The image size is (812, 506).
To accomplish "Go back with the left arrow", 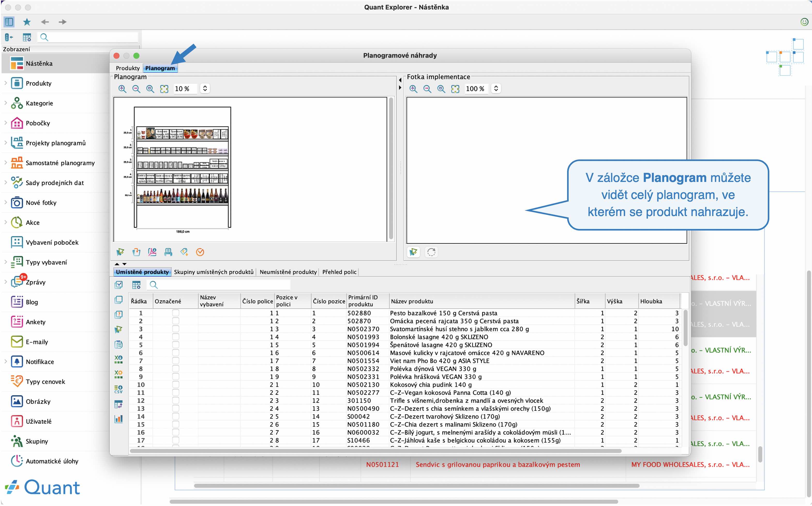I will (x=44, y=22).
